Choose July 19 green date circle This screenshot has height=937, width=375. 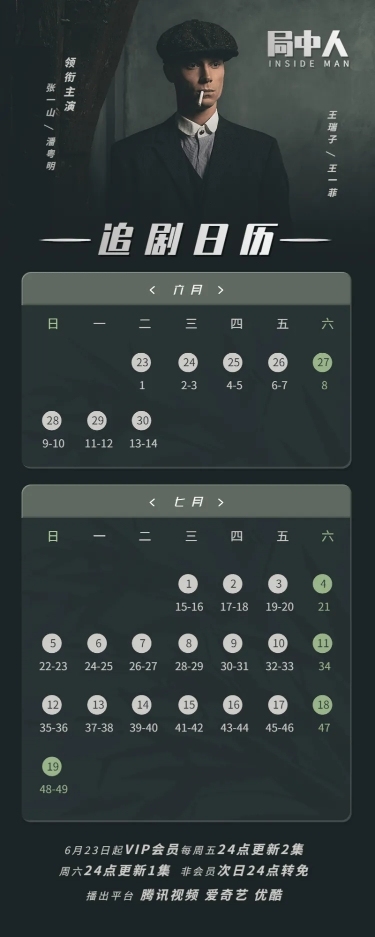53,766
